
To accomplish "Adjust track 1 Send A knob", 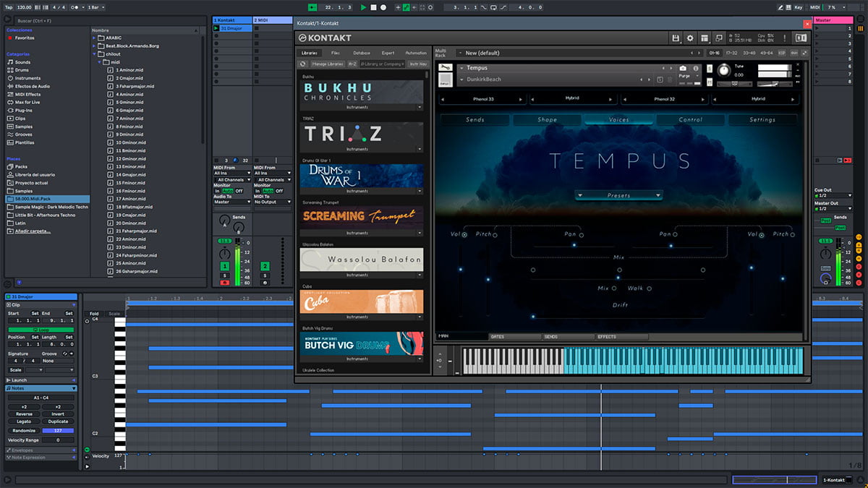I will click(x=224, y=220).
